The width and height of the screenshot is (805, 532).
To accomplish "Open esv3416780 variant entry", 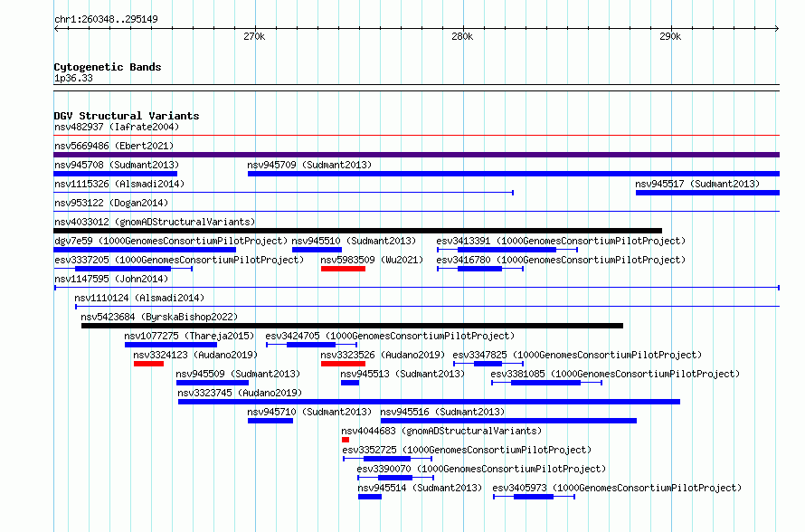I will [x=561, y=260].
